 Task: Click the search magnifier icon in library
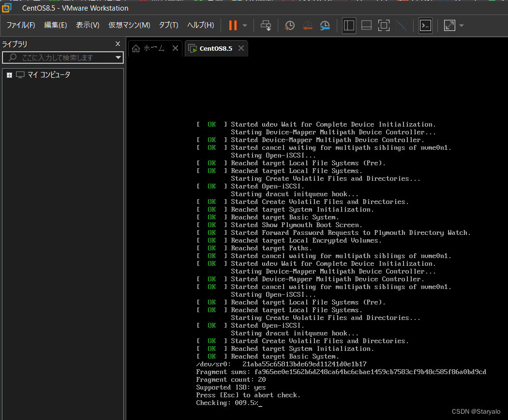[x=13, y=58]
